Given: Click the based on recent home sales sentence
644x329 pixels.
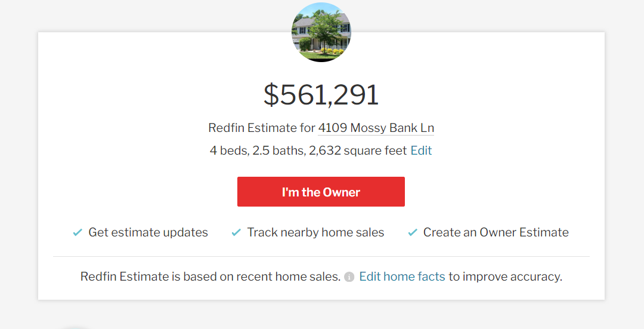Looking at the screenshot, I should point(210,276).
